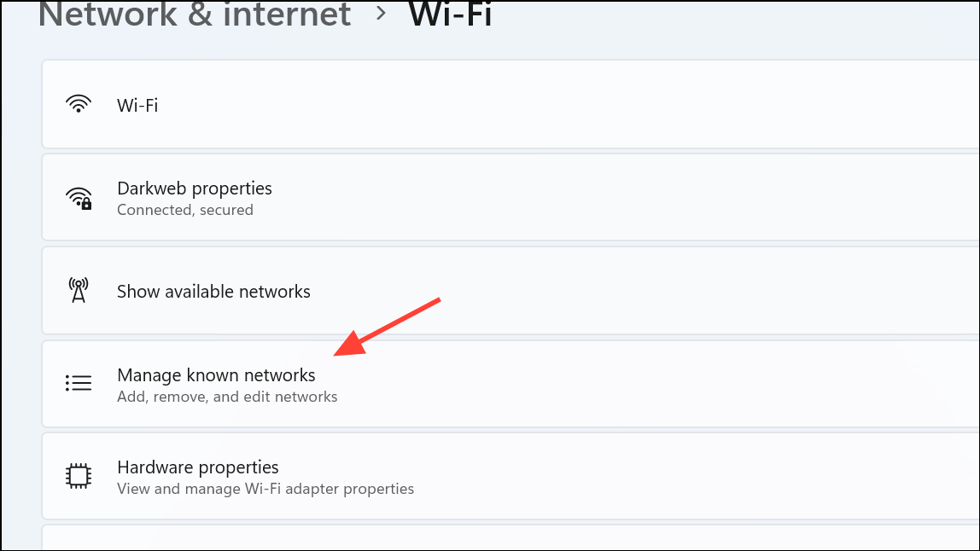
Task: Click the "Connected, secured" status text
Action: (185, 210)
